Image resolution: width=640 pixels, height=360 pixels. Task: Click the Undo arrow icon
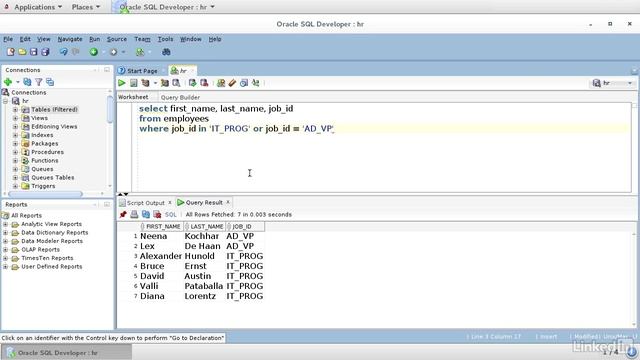64,52
